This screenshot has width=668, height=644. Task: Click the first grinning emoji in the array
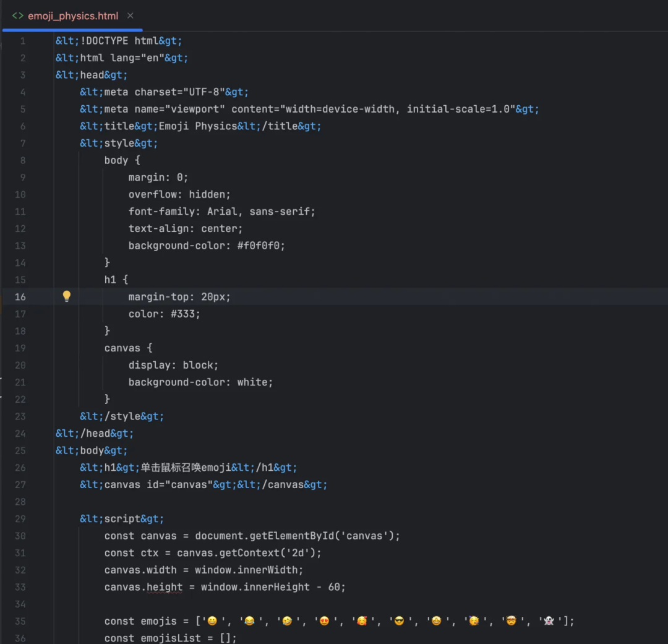coord(213,621)
